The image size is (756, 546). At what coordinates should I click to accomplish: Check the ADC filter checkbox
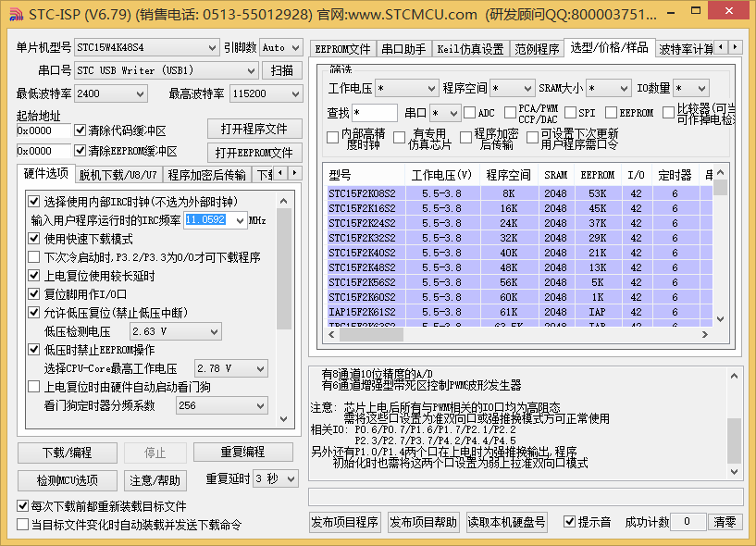469,112
